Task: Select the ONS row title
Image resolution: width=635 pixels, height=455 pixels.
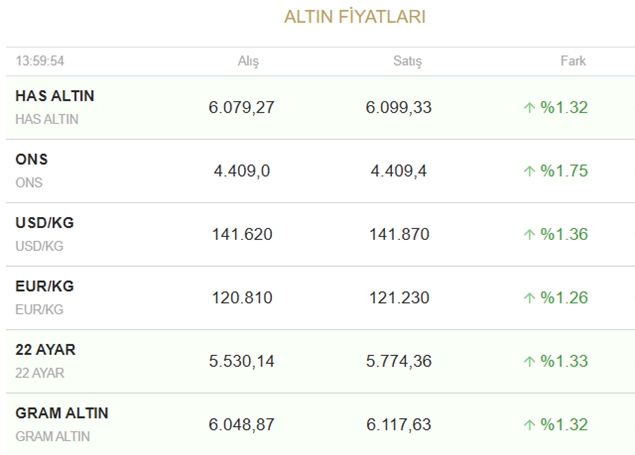Action: tap(32, 160)
